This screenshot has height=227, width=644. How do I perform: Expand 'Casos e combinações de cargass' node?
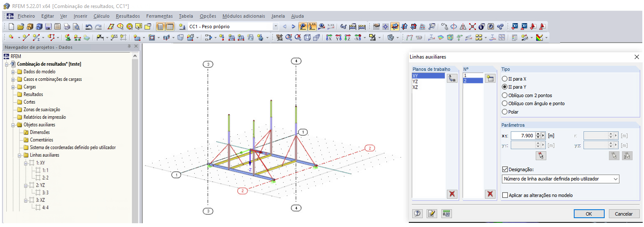pyautogui.click(x=13, y=79)
